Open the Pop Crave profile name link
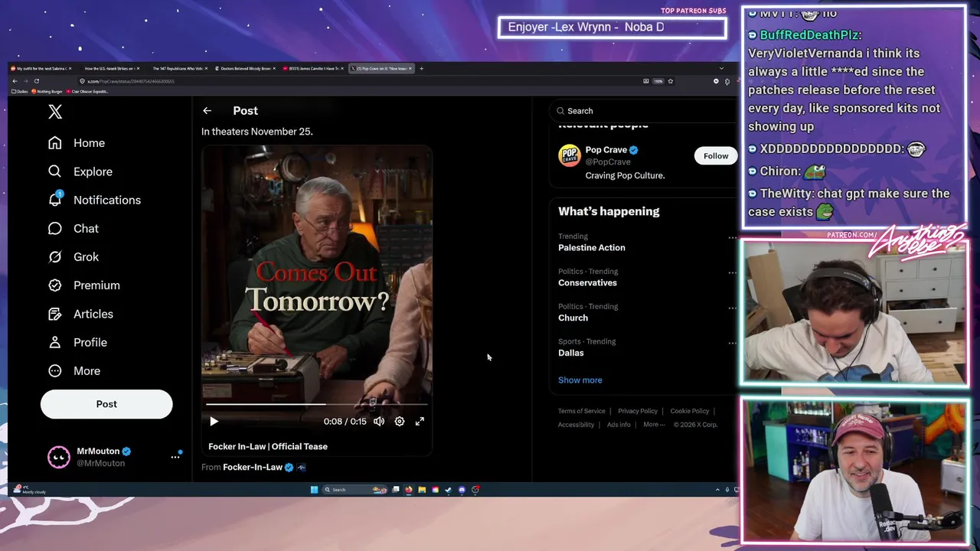 click(606, 150)
